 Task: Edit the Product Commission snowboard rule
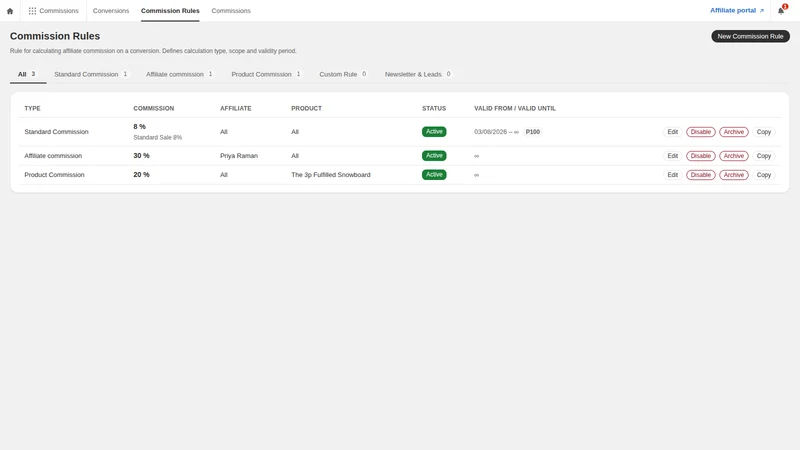tap(672, 174)
